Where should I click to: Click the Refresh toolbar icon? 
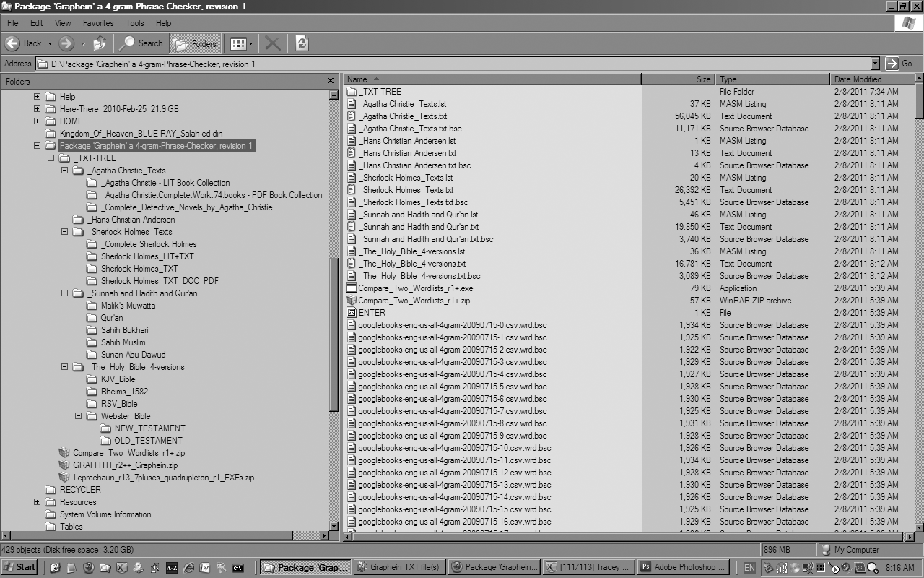click(x=302, y=43)
